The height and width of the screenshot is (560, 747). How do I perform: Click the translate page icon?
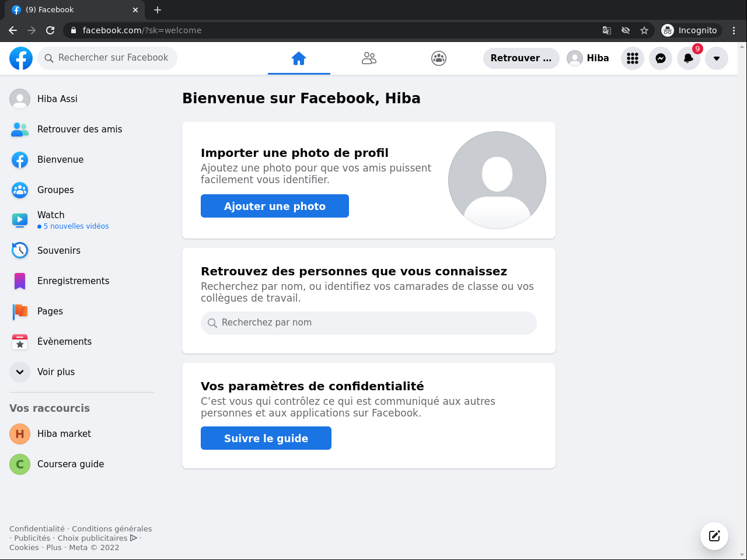point(607,30)
